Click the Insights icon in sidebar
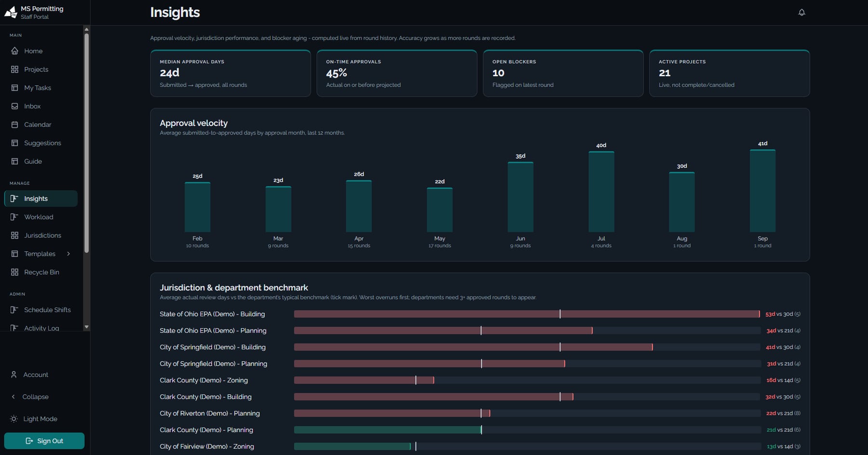 tap(14, 199)
